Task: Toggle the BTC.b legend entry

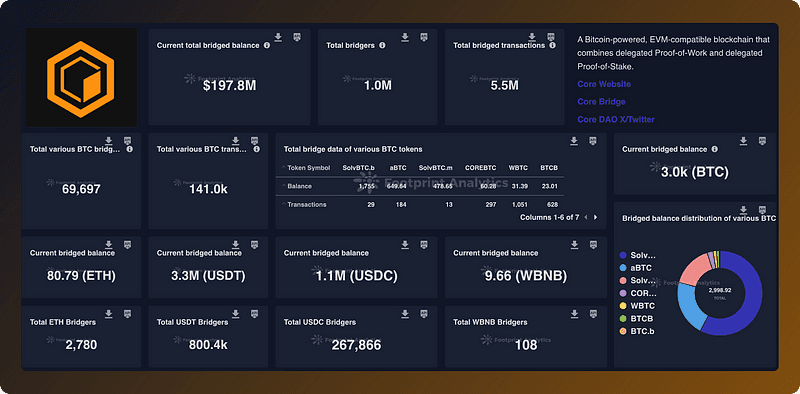Action: 637,331
